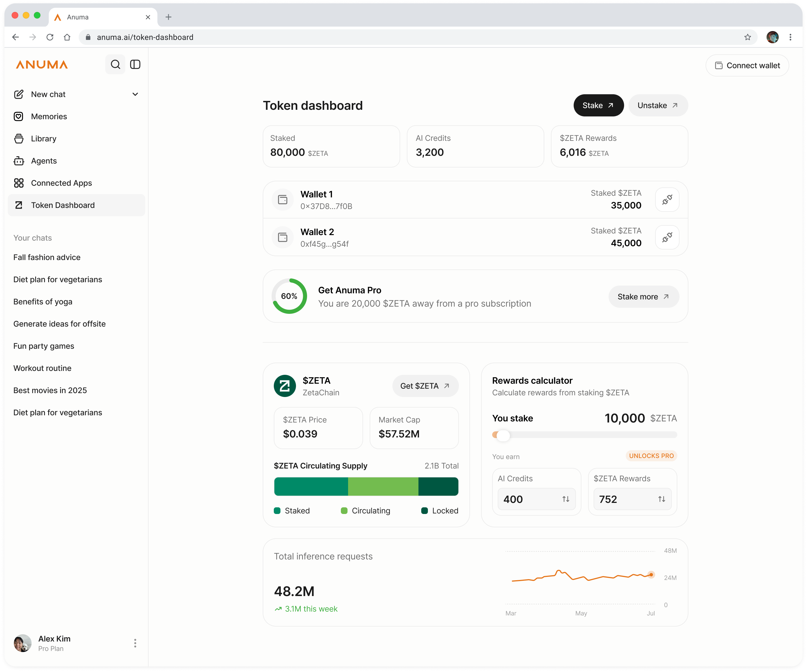The image size is (807, 672).
Task: Click the Memories heart icon
Action: [19, 116]
